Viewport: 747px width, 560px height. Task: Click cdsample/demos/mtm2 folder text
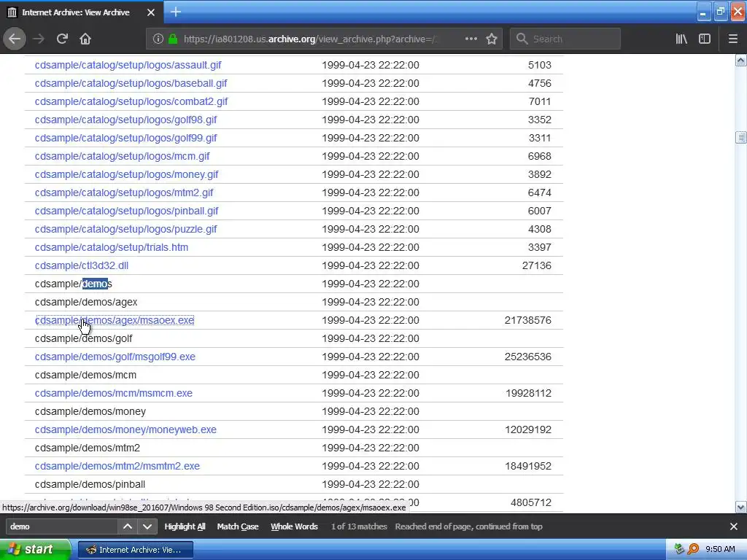point(88,448)
